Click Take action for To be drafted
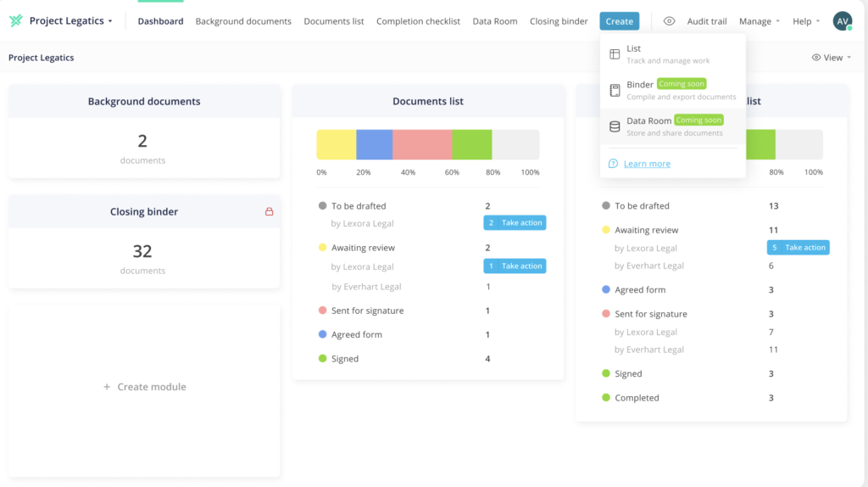 (x=515, y=223)
